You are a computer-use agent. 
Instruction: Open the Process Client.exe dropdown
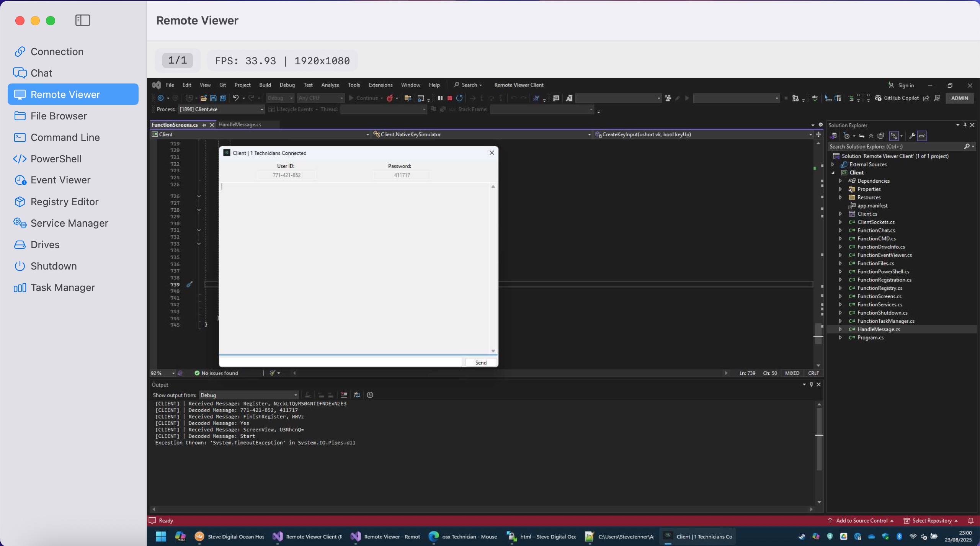(x=222, y=110)
